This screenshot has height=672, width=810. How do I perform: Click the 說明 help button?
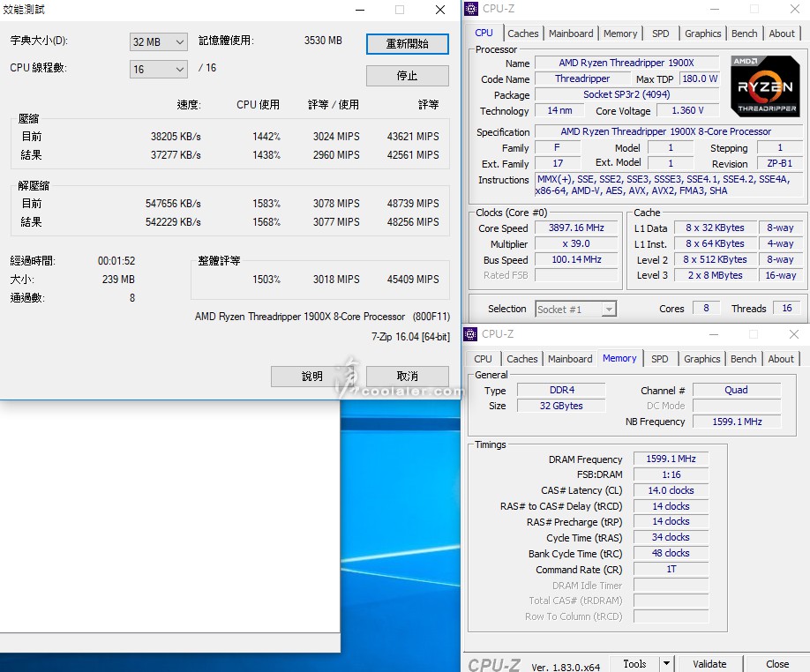coord(311,377)
